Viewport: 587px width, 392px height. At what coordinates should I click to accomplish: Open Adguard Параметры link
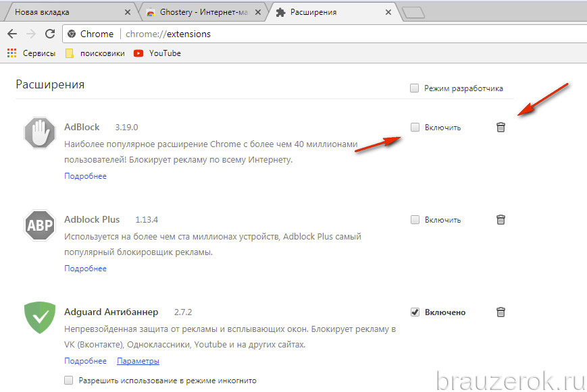pos(138,361)
